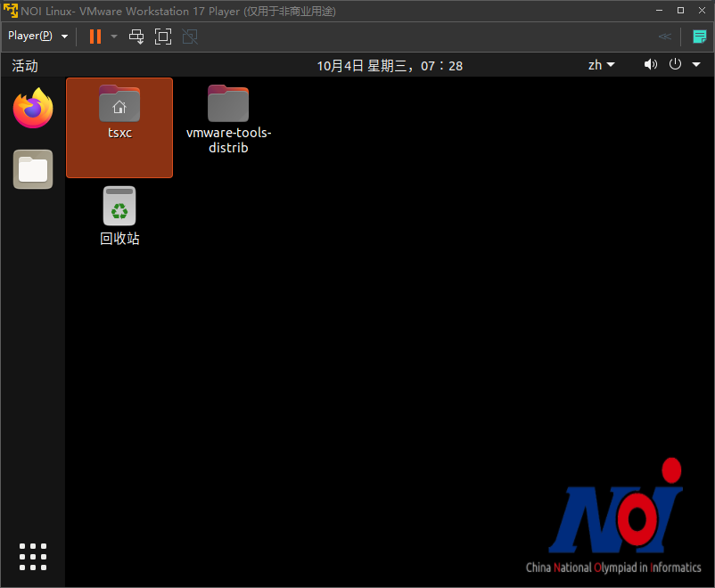Enter full screen mode via toolbar icon
This screenshot has height=588, width=715.
pos(163,37)
